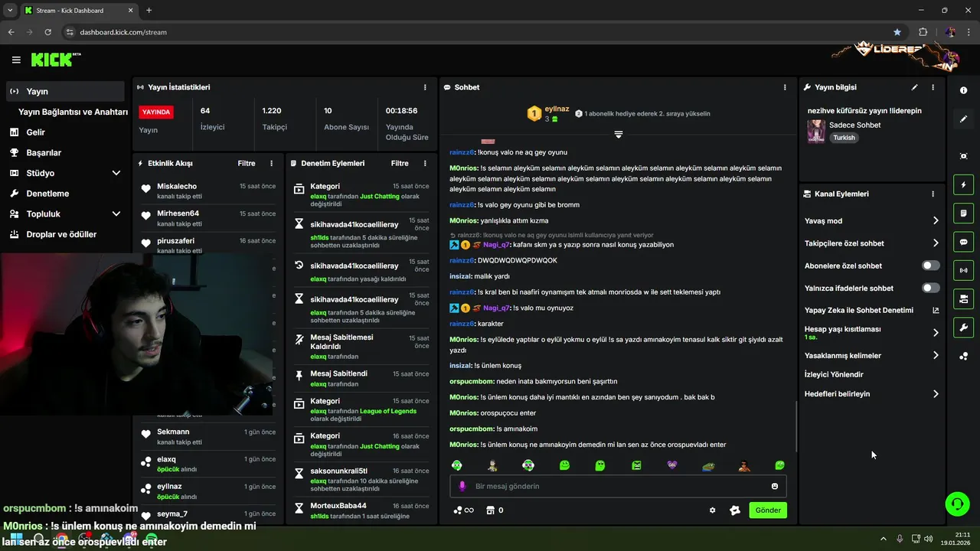Open Filtre in Etkinlik Akışı panel
Screen dimensions: 980x551
pyautogui.click(x=246, y=163)
